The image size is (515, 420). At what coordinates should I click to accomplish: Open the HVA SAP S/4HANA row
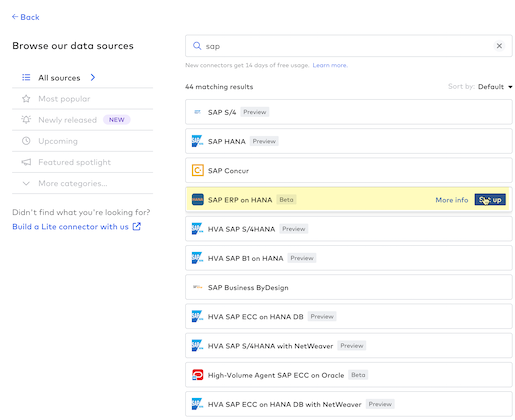point(349,229)
